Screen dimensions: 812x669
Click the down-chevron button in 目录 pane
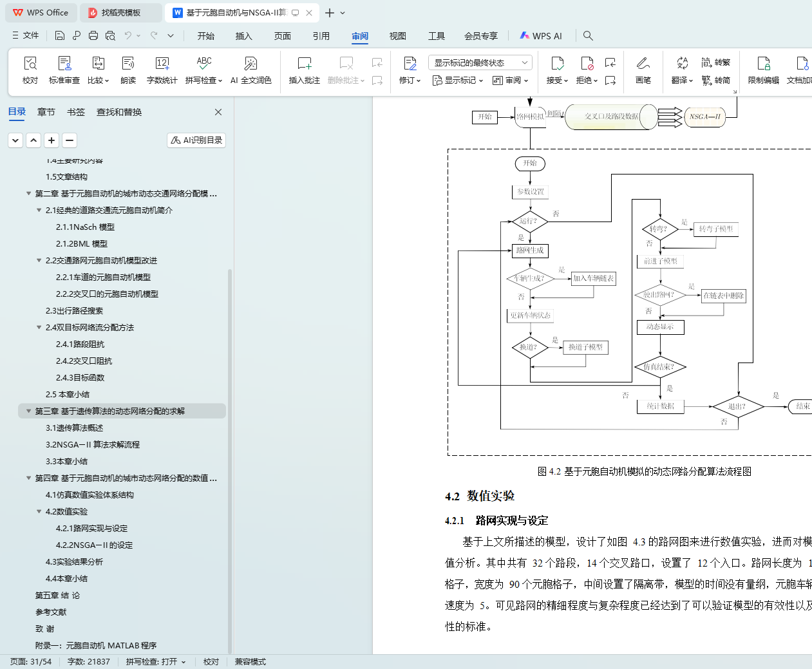15,140
